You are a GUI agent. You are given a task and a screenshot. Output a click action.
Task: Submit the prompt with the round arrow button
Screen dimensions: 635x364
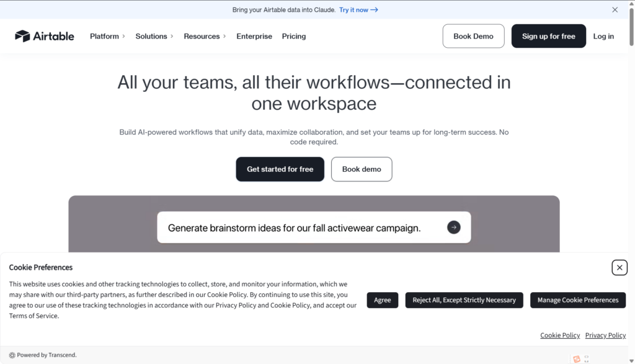point(453,228)
